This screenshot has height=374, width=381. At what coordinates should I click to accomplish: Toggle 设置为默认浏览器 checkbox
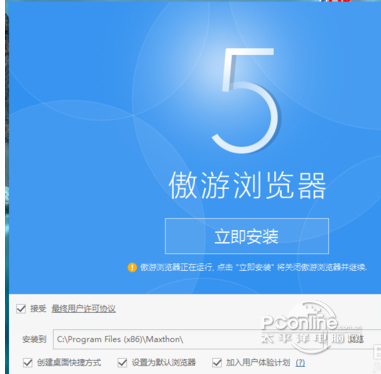point(122,362)
